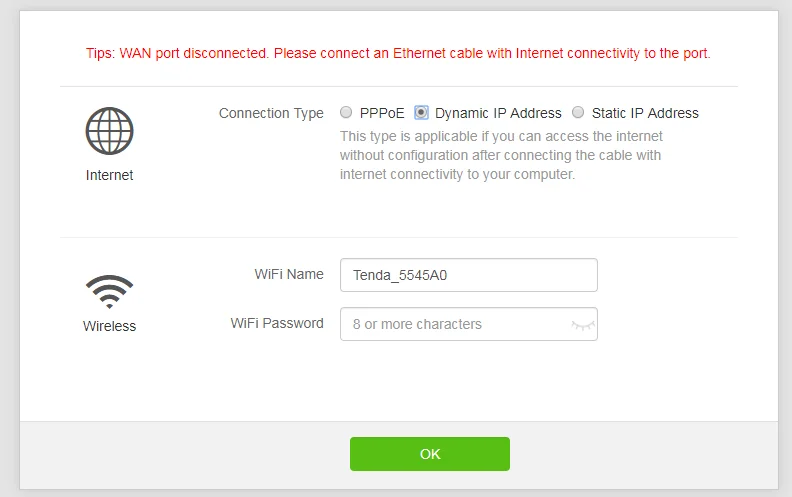
Task: Click the Internet caption under the globe
Action: click(x=109, y=175)
